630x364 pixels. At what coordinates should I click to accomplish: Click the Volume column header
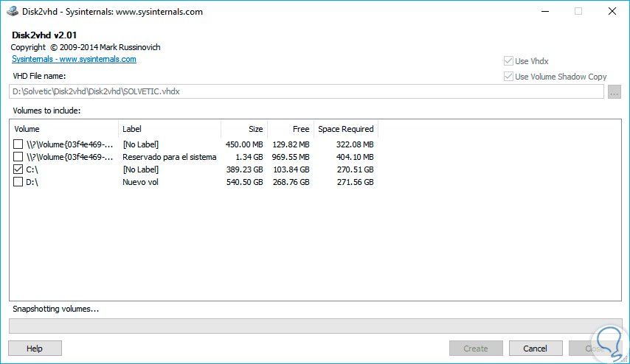pyautogui.click(x=64, y=129)
